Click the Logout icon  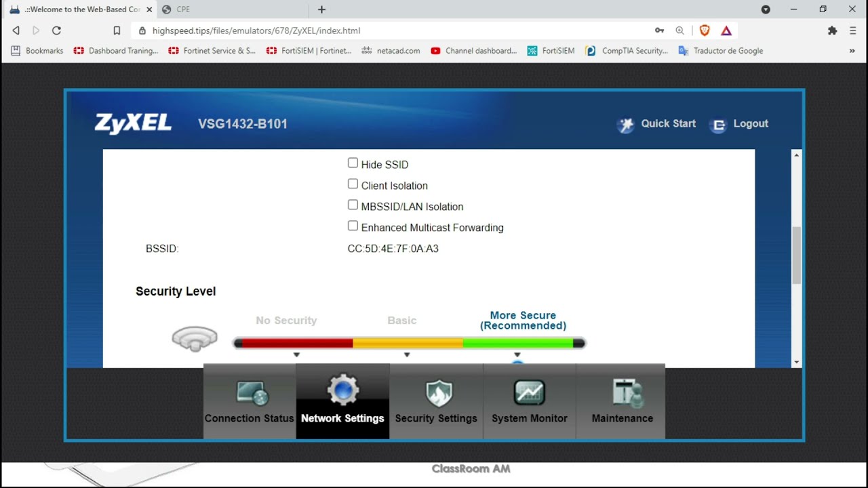719,125
